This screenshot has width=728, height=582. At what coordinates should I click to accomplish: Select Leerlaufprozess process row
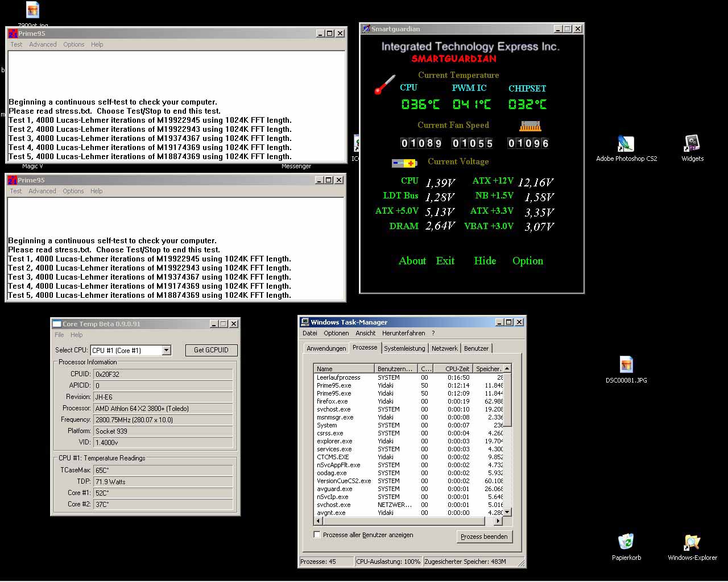tap(408, 377)
